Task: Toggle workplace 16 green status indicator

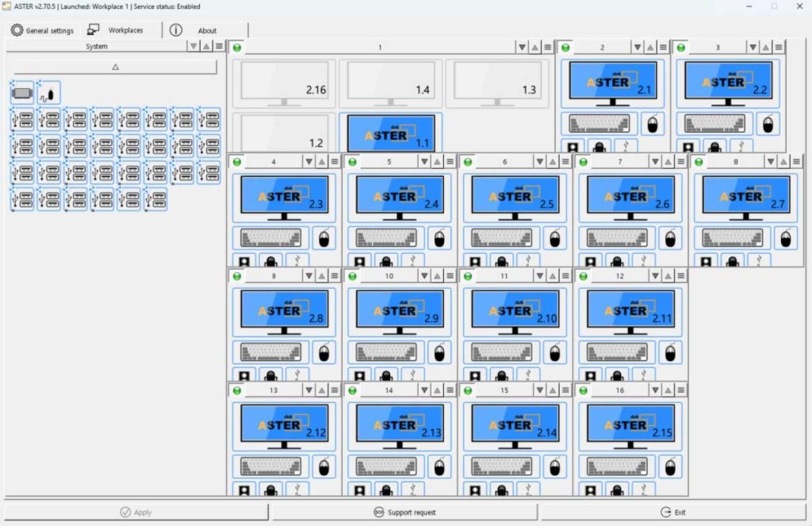Action: pos(584,391)
